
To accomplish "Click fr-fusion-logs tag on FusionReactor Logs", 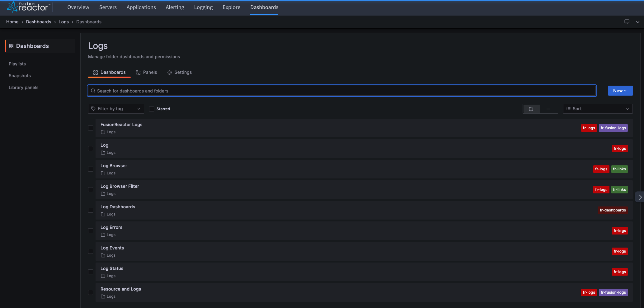I will tap(613, 128).
